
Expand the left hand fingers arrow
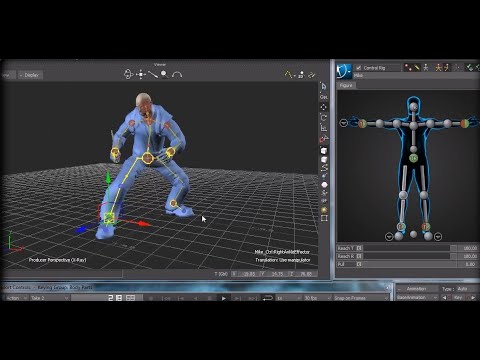[x=343, y=123]
